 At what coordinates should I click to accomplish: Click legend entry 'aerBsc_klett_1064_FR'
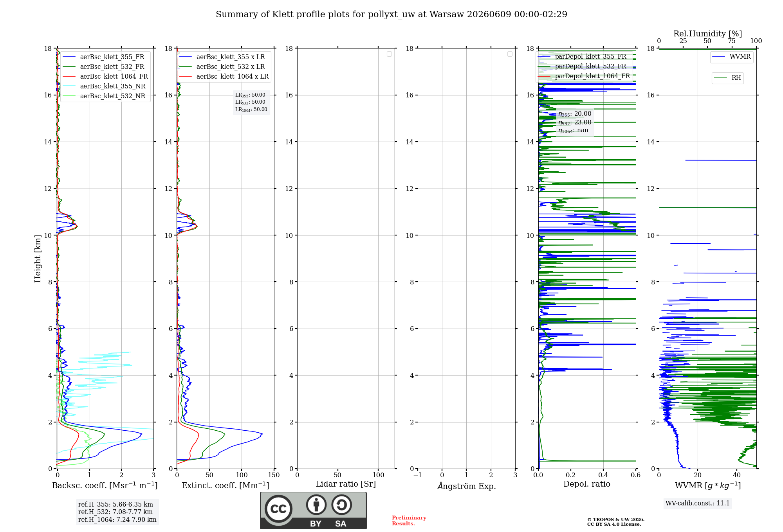pos(114,77)
